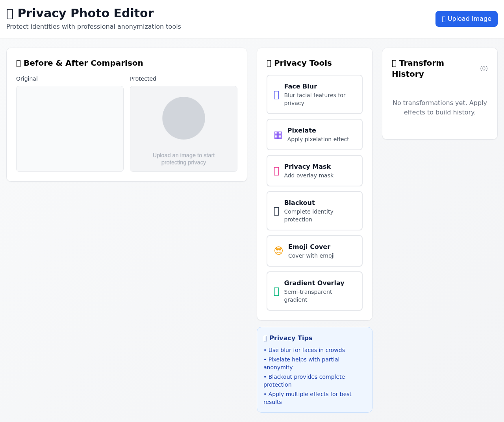
Task: Click the camera icon in the page title
Action: click(10, 13)
